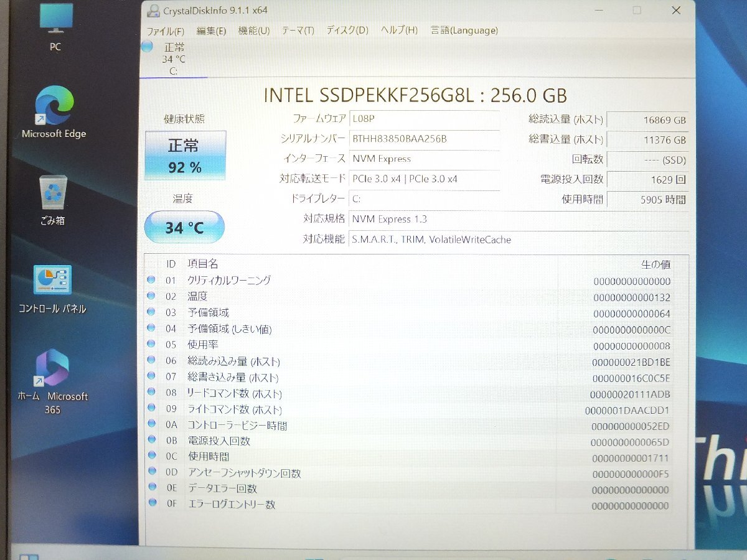Click status dot for 予備領域 (しきい値) row
The height and width of the screenshot is (560, 747).
click(x=151, y=329)
